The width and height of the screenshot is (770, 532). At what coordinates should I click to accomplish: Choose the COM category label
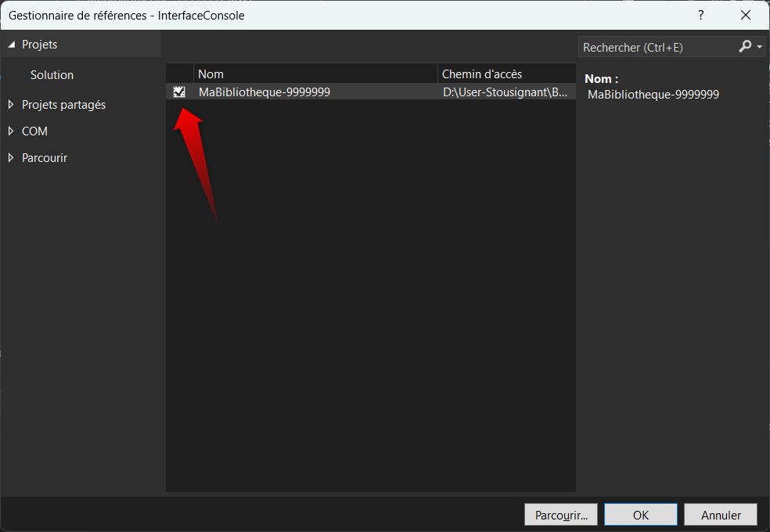coord(34,131)
